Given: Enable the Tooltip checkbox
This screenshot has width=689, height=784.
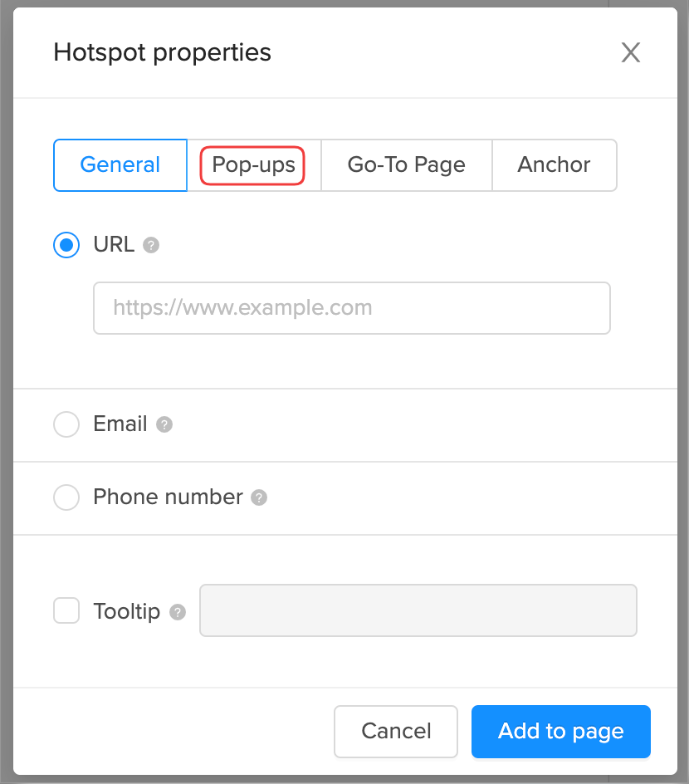Looking at the screenshot, I should [66, 610].
